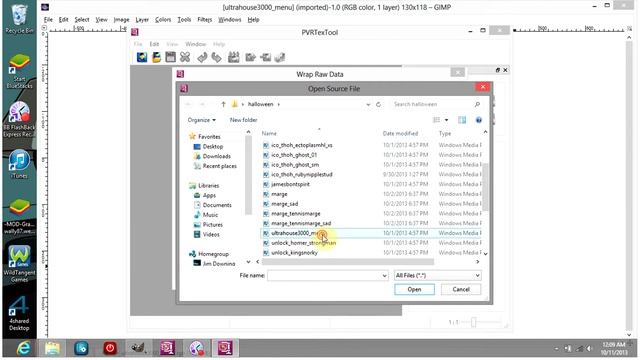The width and height of the screenshot is (640, 360).
Task: Click the yellow folder icon in PVRTexTool toolbar
Action: 156,57
